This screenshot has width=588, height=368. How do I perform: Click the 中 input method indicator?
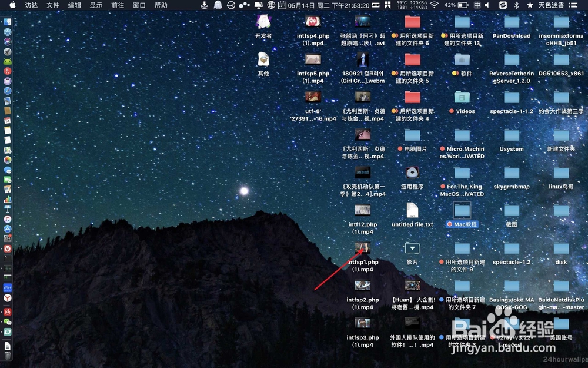[x=477, y=5]
